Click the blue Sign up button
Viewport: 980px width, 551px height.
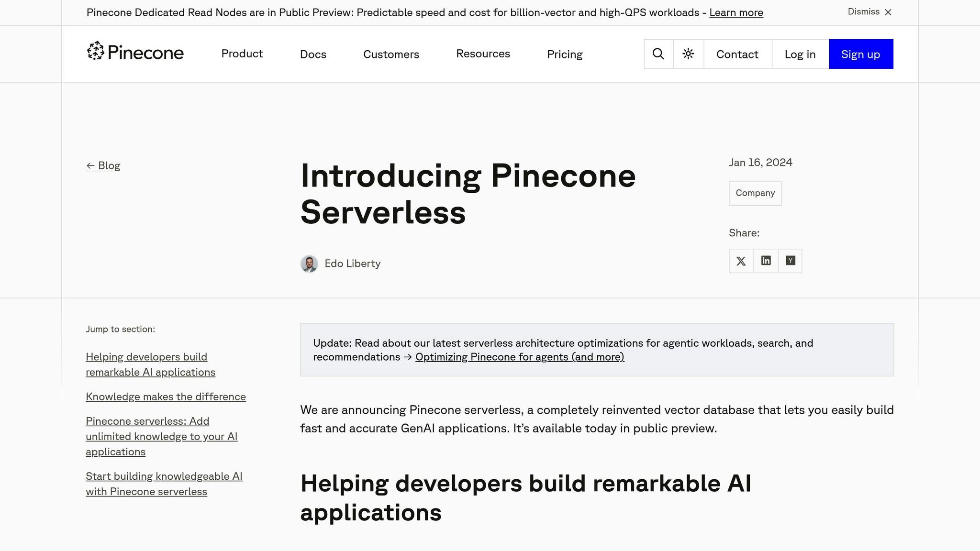(x=861, y=54)
